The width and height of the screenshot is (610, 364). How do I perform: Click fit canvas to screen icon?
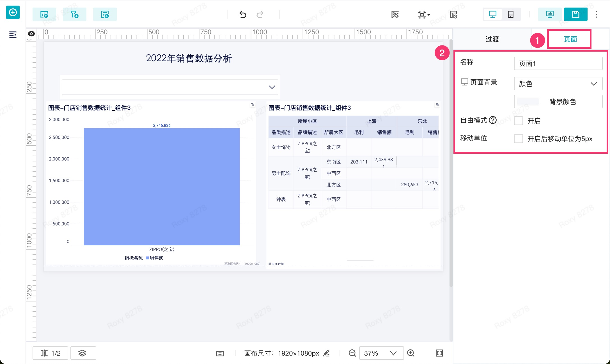click(439, 353)
